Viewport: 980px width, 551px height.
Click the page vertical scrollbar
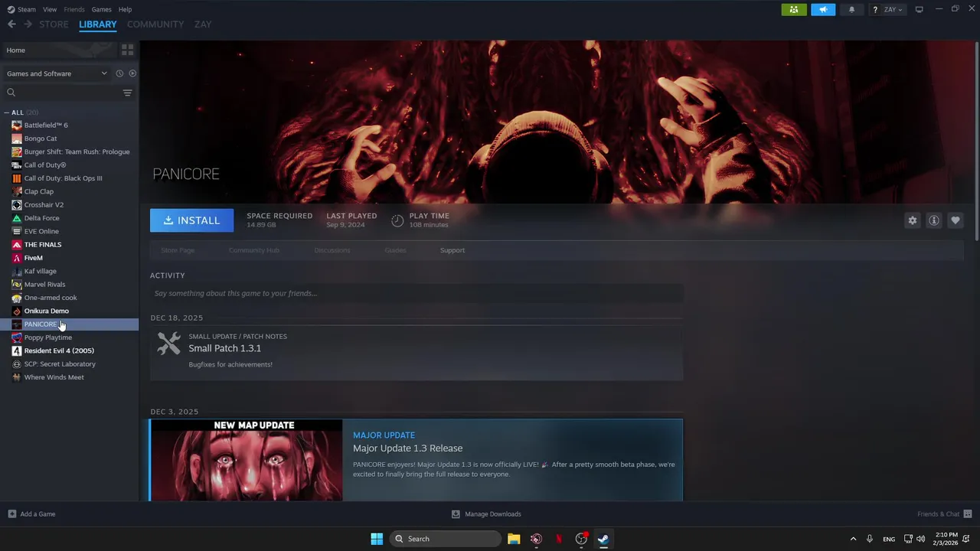tap(977, 142)
